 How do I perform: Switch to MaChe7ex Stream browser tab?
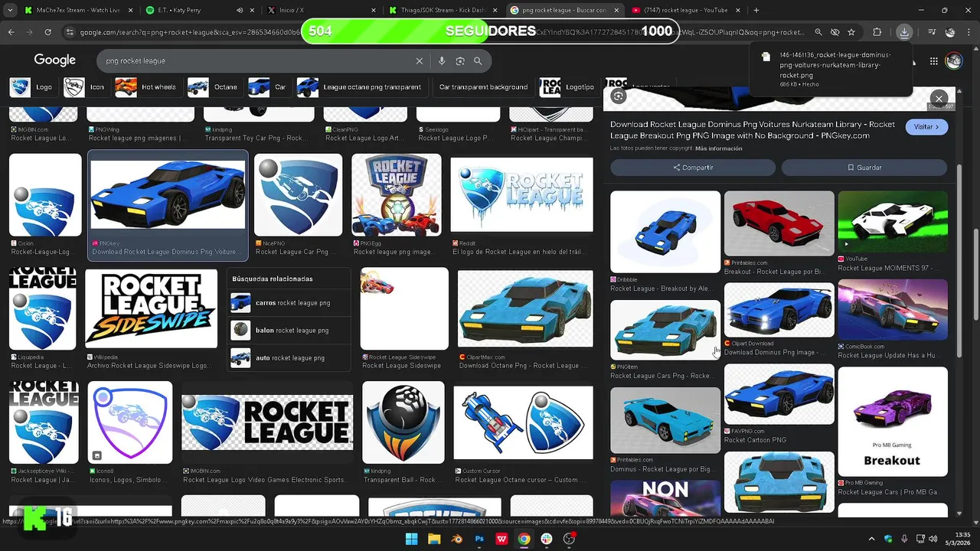pos(75,10)
